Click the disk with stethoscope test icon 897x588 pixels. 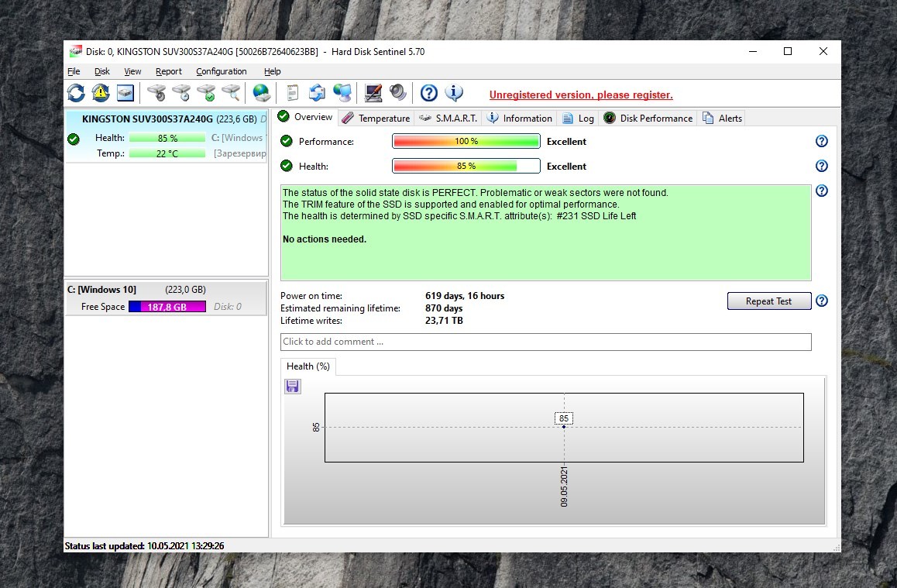[156, 93]
